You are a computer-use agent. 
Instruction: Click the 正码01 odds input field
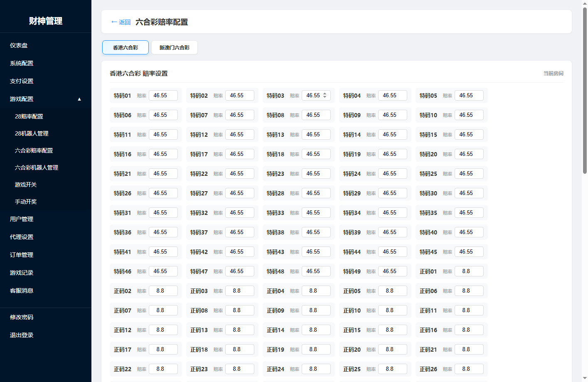tap(469, 271)
